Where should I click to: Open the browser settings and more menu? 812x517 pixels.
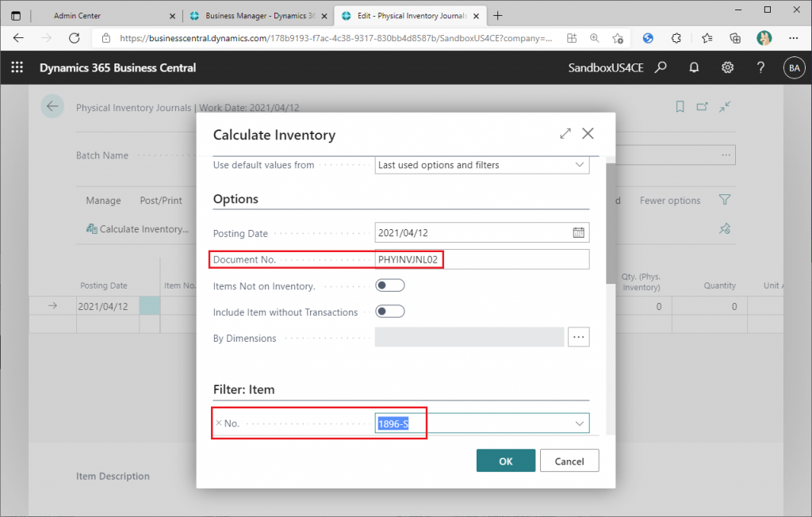793,38
